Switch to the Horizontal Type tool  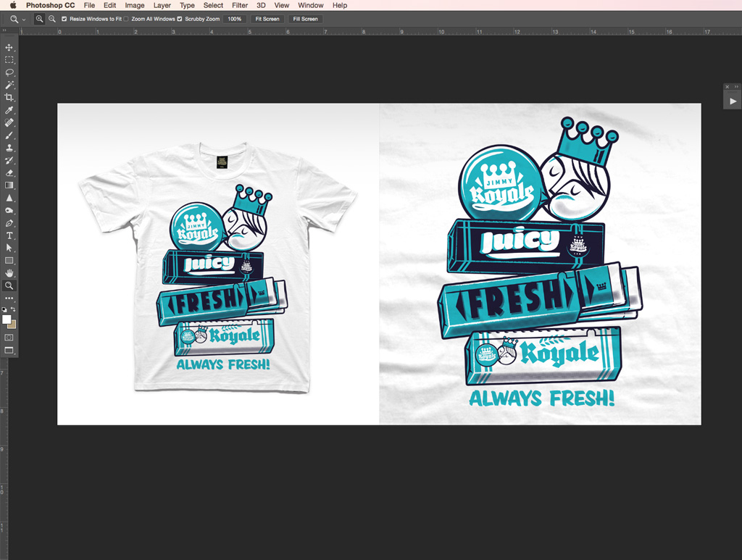(x=9, y=235)
